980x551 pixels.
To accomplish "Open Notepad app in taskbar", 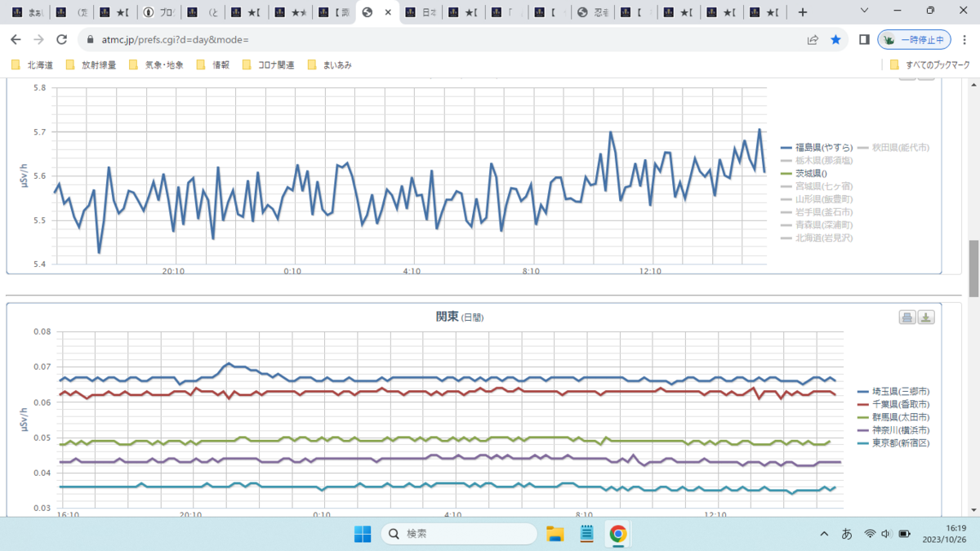I will (x=586, y=534).
